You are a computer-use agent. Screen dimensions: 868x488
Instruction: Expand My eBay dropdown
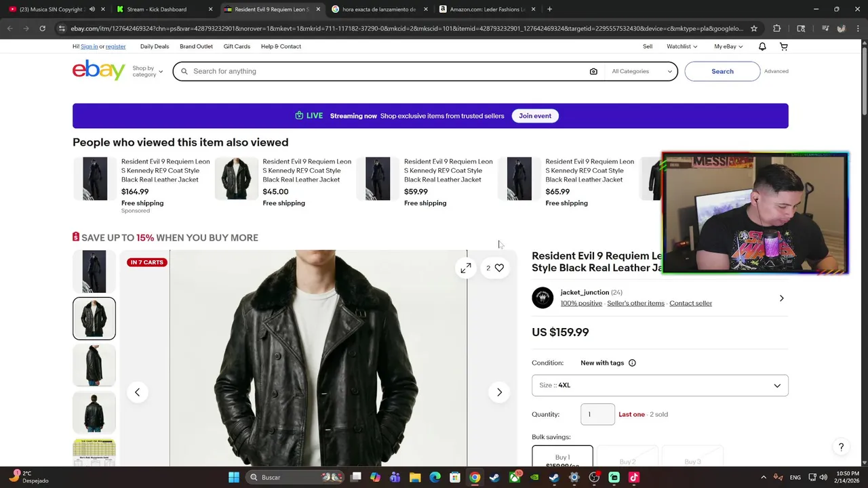pyautogui.click(x=728, y=47)
